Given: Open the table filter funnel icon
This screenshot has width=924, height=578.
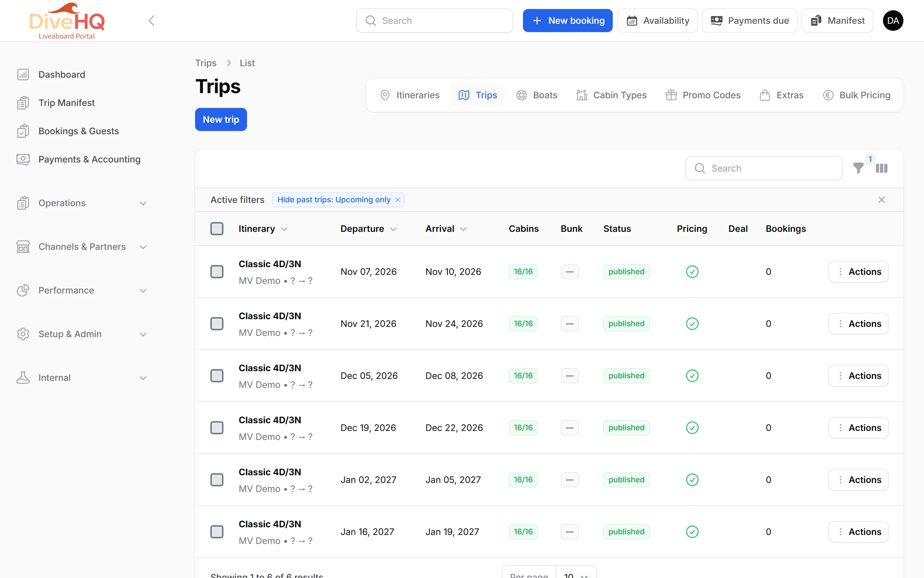Looking at the screenshot, I should (x=858, y=168).
